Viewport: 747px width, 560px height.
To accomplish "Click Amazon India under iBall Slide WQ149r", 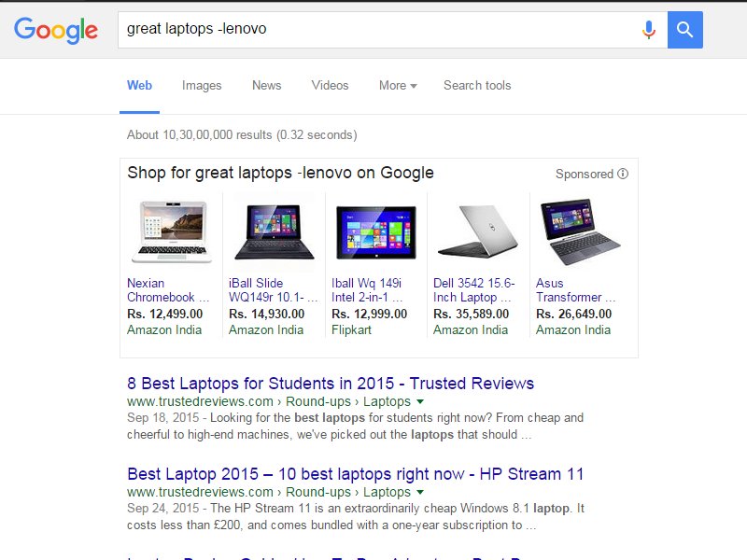I will pos(266,330).
